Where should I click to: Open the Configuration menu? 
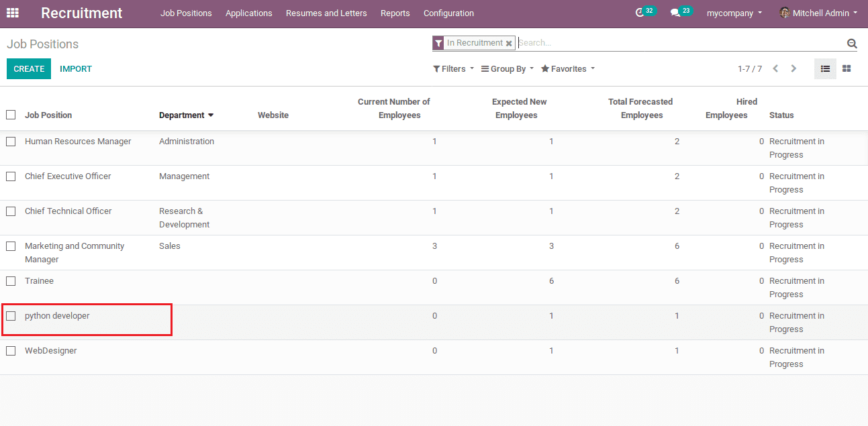click(x=448, y=13)
